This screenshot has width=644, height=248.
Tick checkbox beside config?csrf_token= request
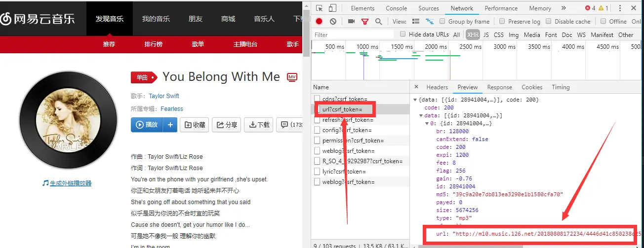pyautogui.click(x=318, y=130)
